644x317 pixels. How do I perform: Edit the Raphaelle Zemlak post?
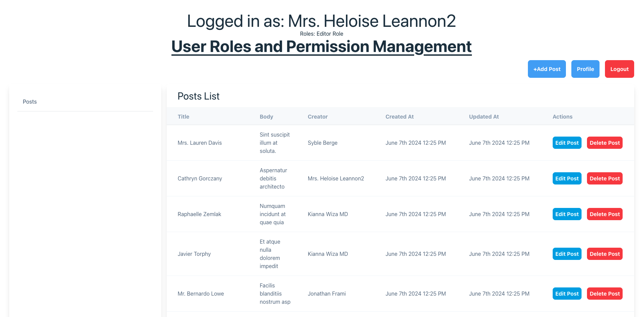(x=567, y=214)
